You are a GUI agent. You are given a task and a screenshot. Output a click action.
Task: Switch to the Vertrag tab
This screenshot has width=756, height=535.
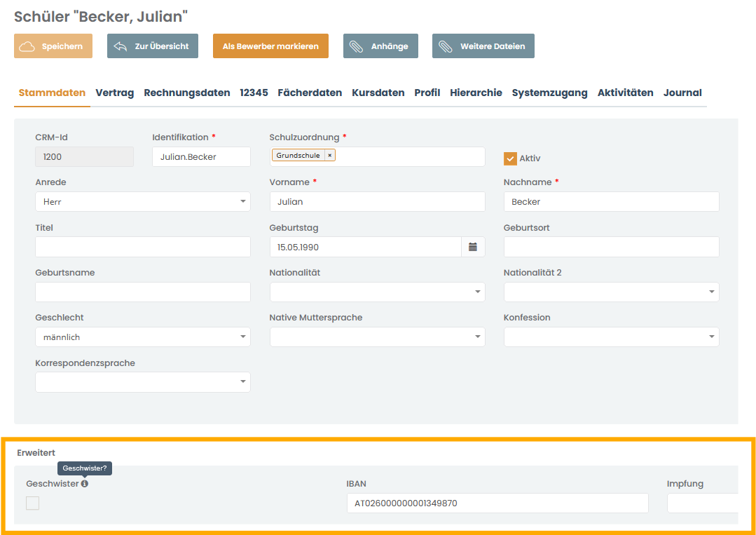[115, 93]
